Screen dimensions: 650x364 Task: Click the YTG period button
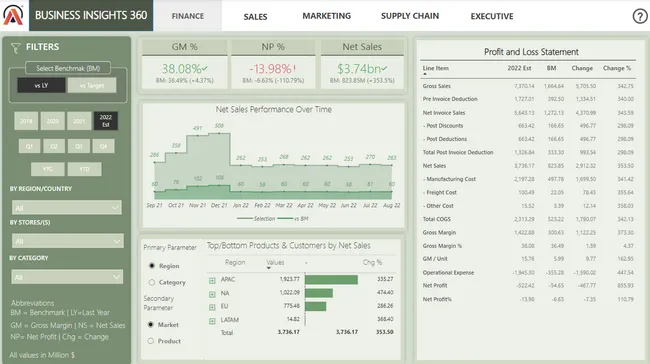[x=48, y=169]
